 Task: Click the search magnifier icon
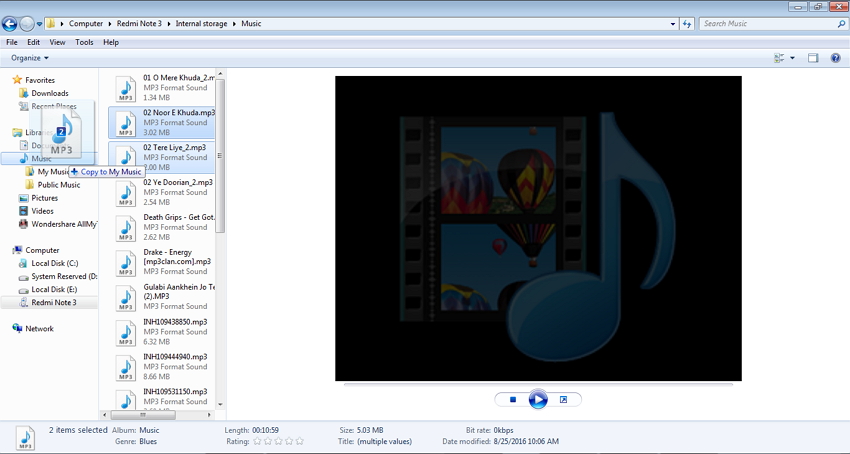pyautogui.click(x=841, y=24)
